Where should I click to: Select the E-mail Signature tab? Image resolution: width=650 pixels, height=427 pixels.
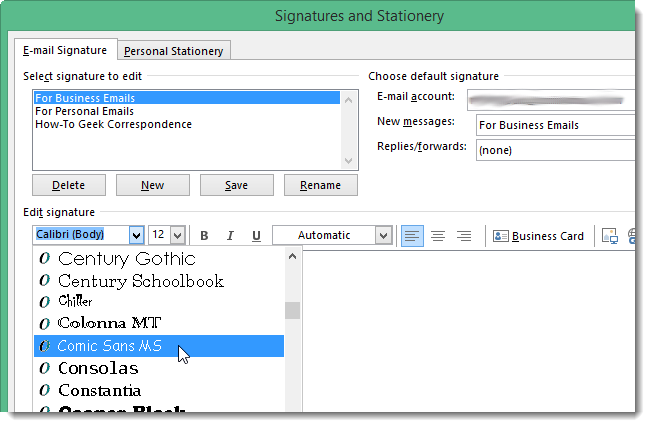tap(65, 50)
